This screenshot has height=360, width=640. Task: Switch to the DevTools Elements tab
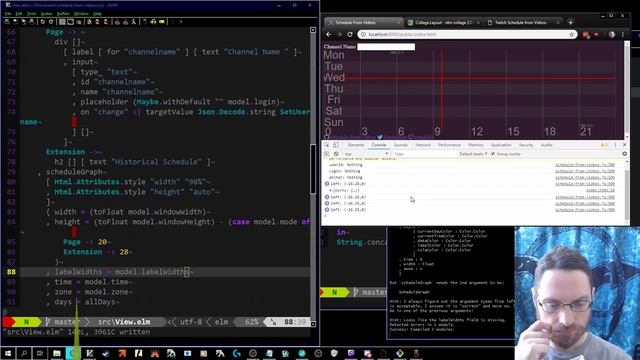point(356,145)
